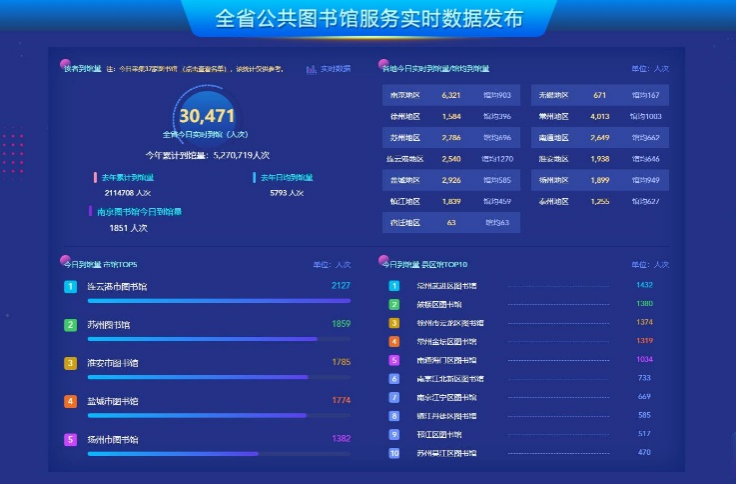The image size is (736, 484).
Task: Click rank 10 badge in county TOP10 list
Action: tap(394, 454)
